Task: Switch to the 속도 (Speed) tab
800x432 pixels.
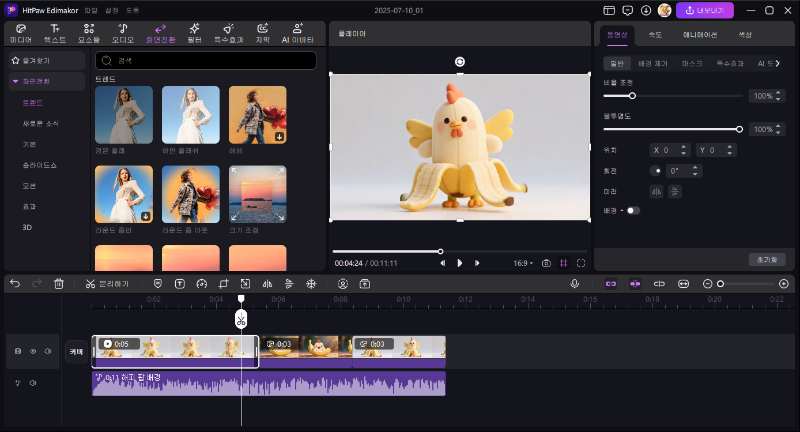Action: [655, 35]
